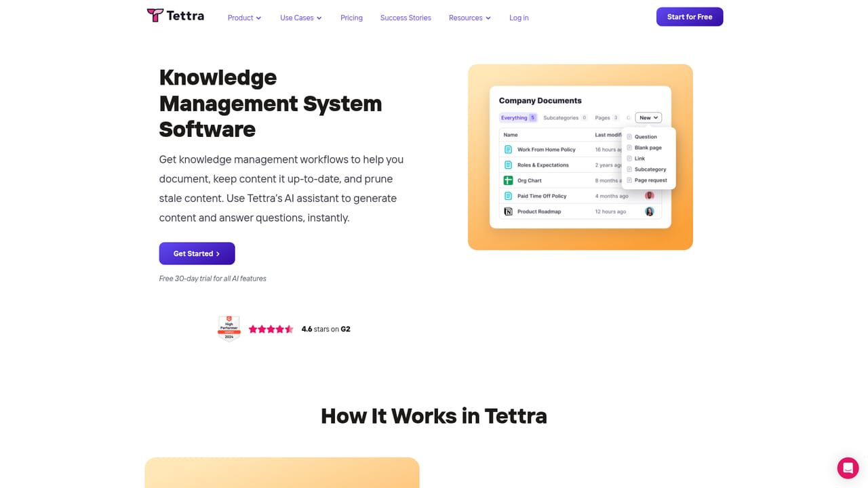
Task: Choose Link from the New menu
Action: [640, 159]
